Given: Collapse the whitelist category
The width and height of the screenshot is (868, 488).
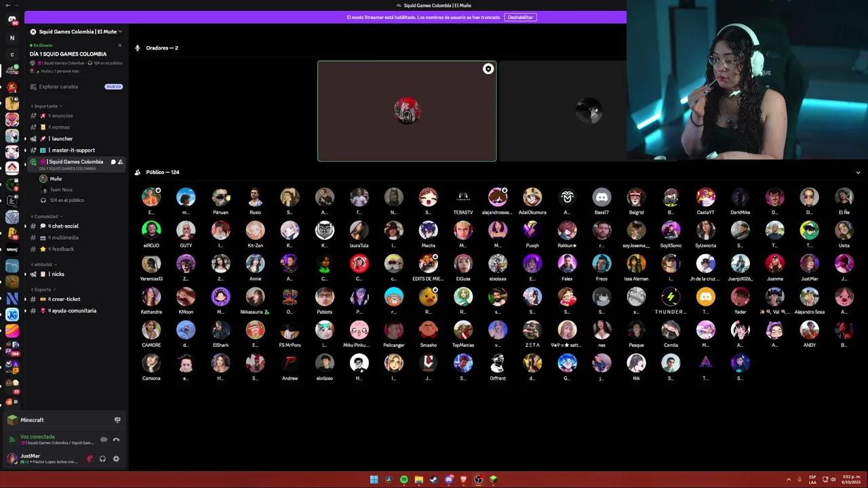Looking at the screenshot, I should [x=45, y=264].
